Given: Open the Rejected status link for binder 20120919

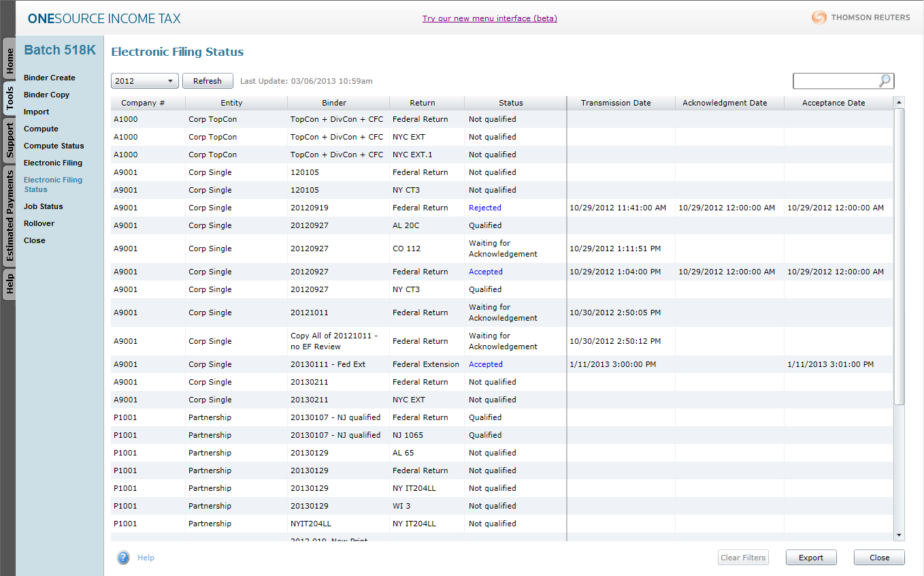Looking at the screenshot, I should 485,208.
